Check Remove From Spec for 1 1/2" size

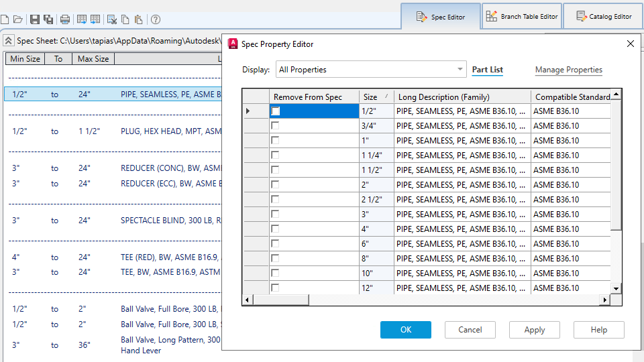click(x=275, y=170)
